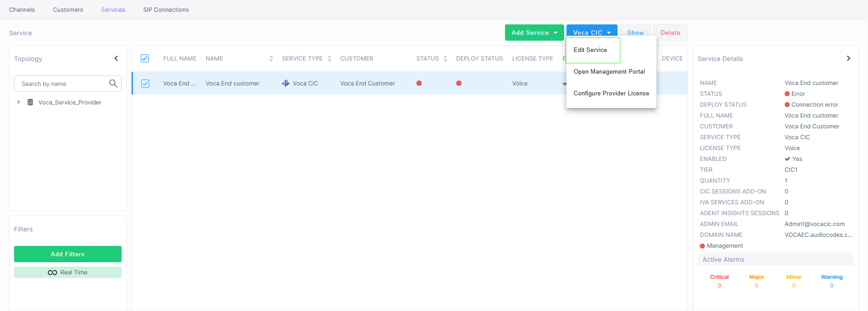The width and height of the screenshot is (868, 311).
Task: Collapse the Service Details panel chevron
Action: [x=848, y=58]
